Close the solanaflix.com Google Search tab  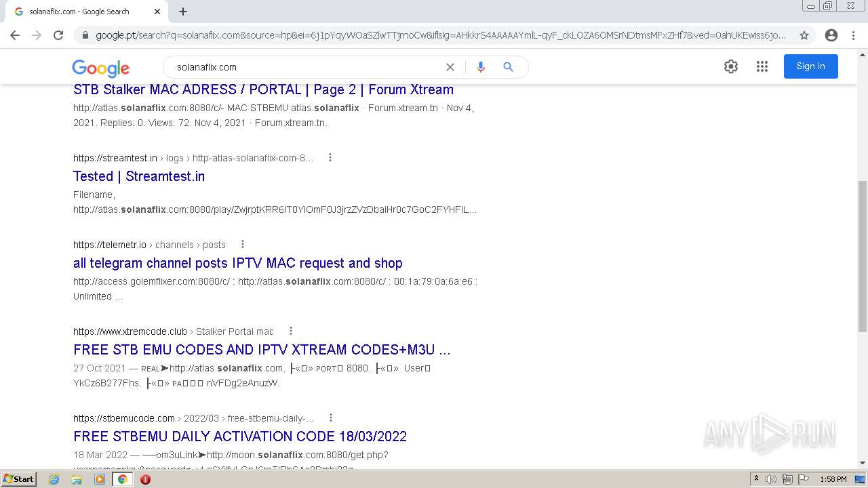[x=157, y=12]
